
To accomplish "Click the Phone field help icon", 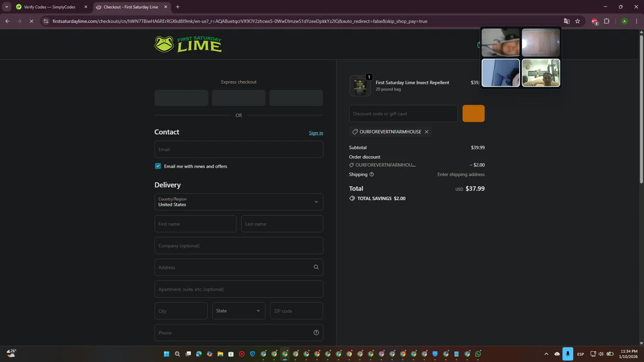I will click(316, 332).
